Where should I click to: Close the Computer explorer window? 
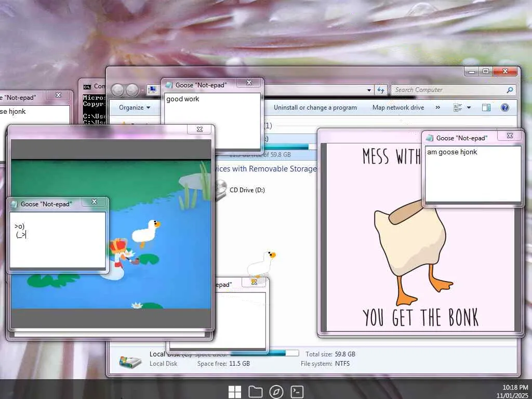click(x=505, y=71)
